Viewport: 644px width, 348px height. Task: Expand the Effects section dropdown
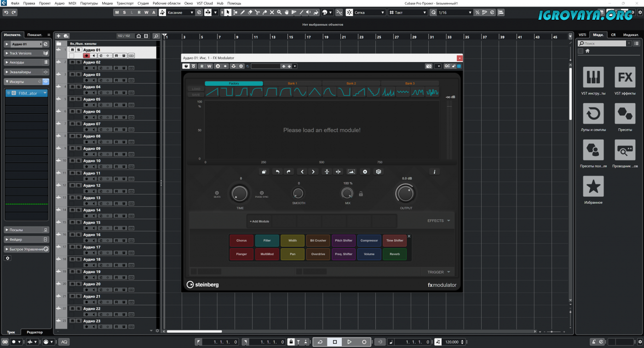(448, 221)
